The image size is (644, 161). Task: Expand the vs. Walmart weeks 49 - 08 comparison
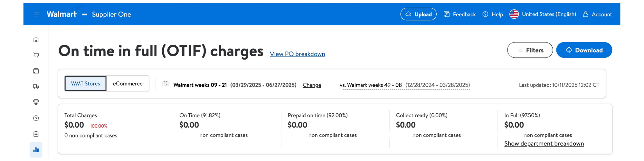coord(405,85)
